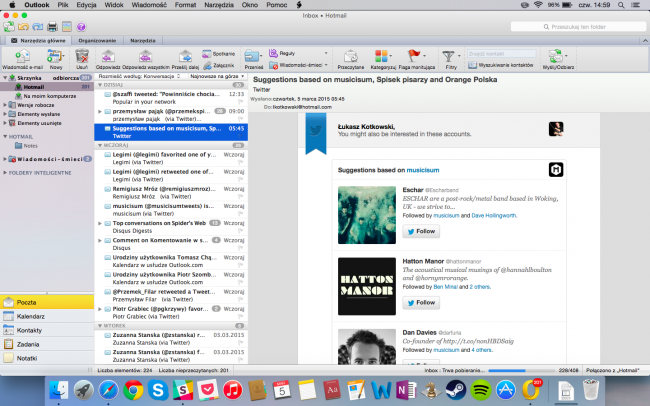The width and height of the screenshot is (650, 406).
Task: Open Zadania in bottom navigation
Action: pos(47,344)
